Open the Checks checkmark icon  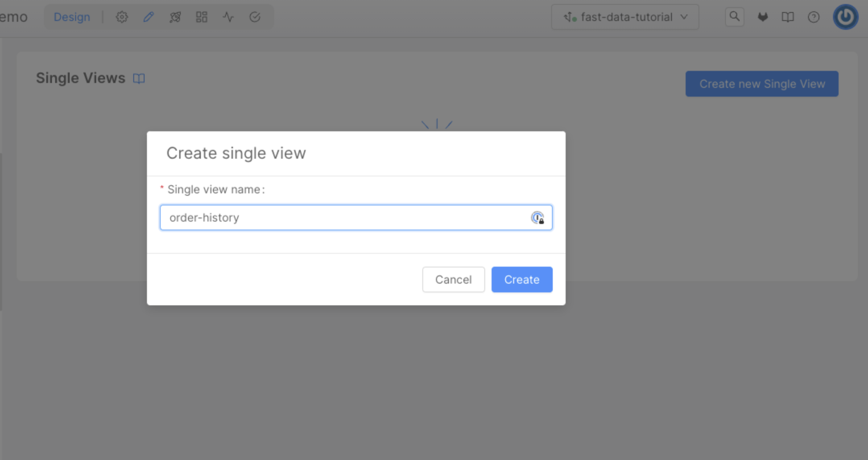coord(254,17)
